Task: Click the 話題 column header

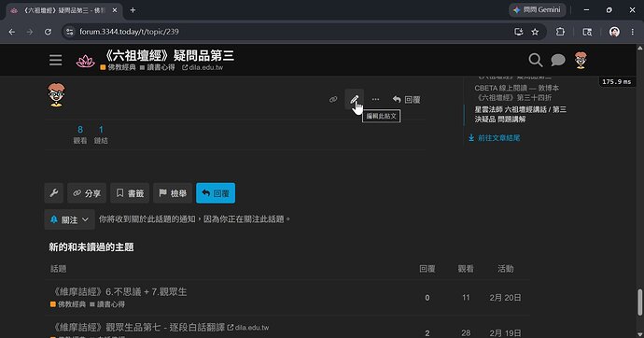Action: tap(58, 269)
